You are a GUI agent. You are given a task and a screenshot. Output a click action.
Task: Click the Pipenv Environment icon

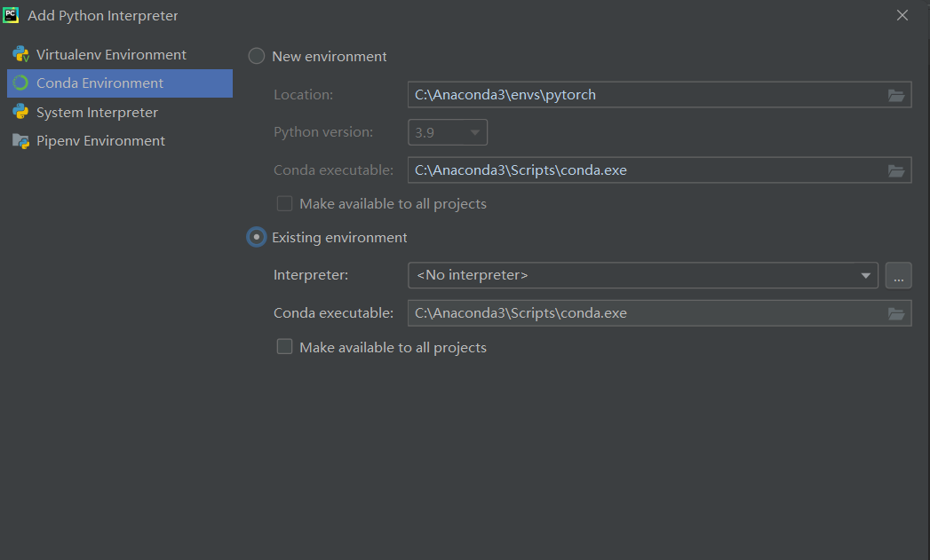[20, 140]
